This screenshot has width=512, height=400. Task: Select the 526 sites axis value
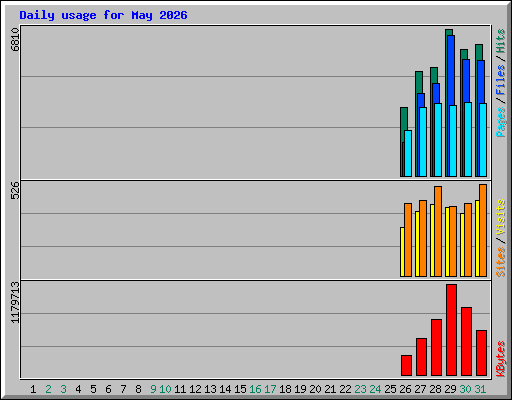point(15,190)
